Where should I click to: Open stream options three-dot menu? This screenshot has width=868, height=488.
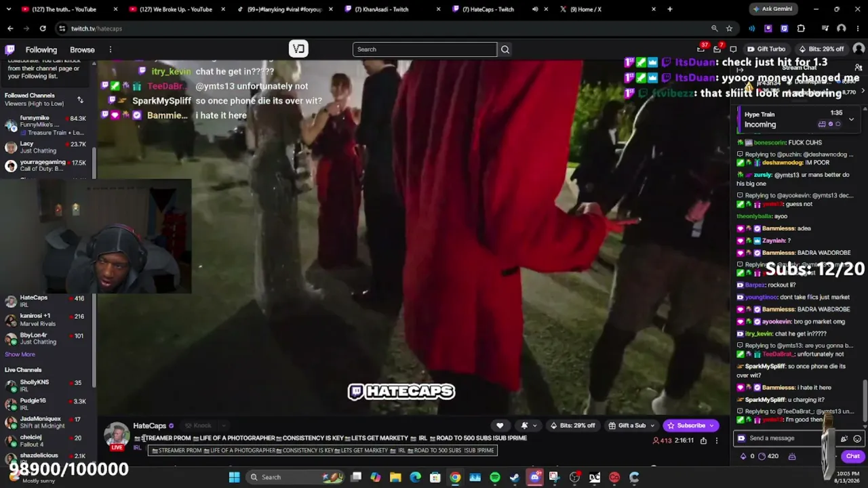click(716, 441)
